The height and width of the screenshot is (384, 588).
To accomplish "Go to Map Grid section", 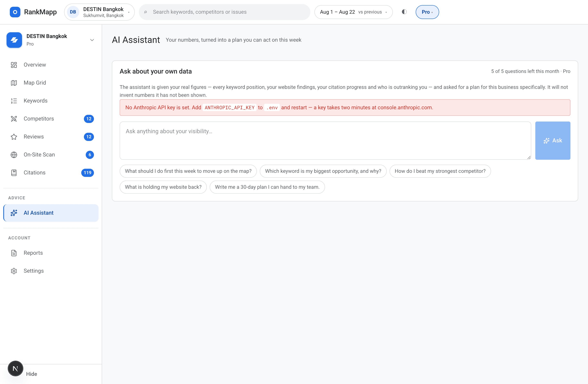I will click(51, 83).
